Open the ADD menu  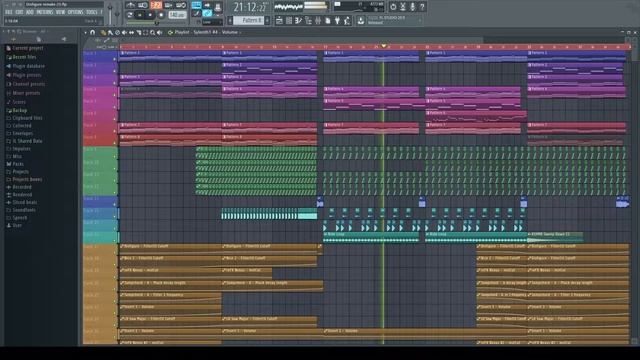click(29, 12)
